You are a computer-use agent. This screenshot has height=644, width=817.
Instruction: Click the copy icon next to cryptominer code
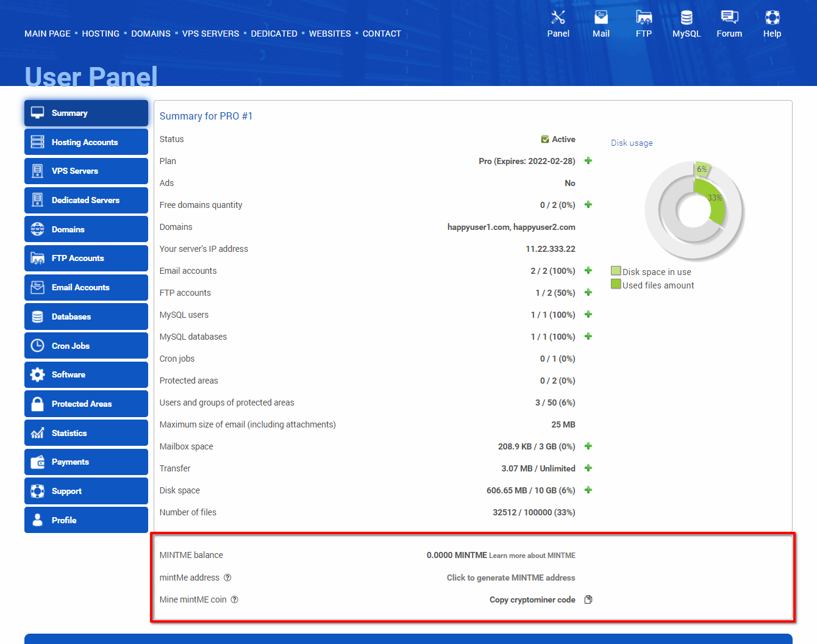click(588, 599)
